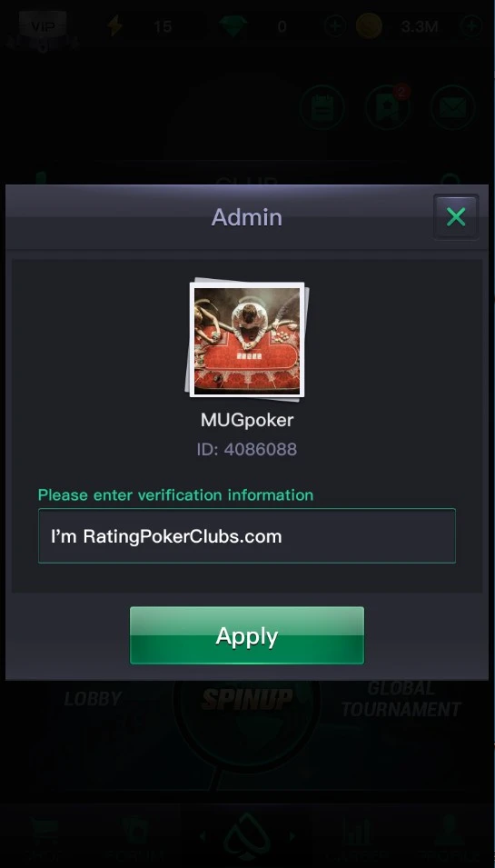
Task: Open the star bookmark with badge 2
Action: coord(387,107)
